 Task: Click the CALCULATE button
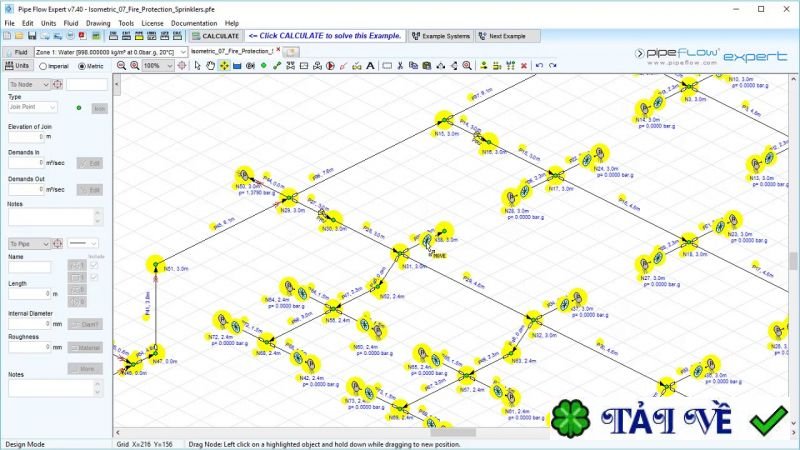[x=215, y=36]
